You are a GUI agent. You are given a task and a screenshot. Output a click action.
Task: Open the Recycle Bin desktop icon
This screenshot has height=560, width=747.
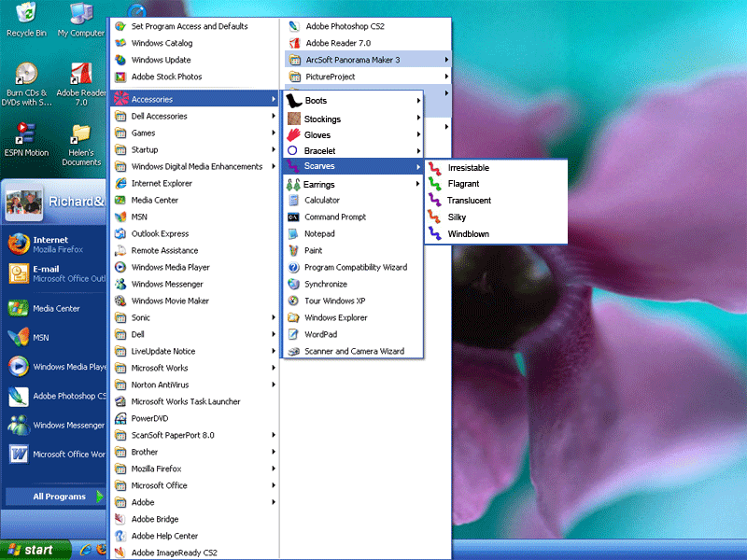pos(26,19)
